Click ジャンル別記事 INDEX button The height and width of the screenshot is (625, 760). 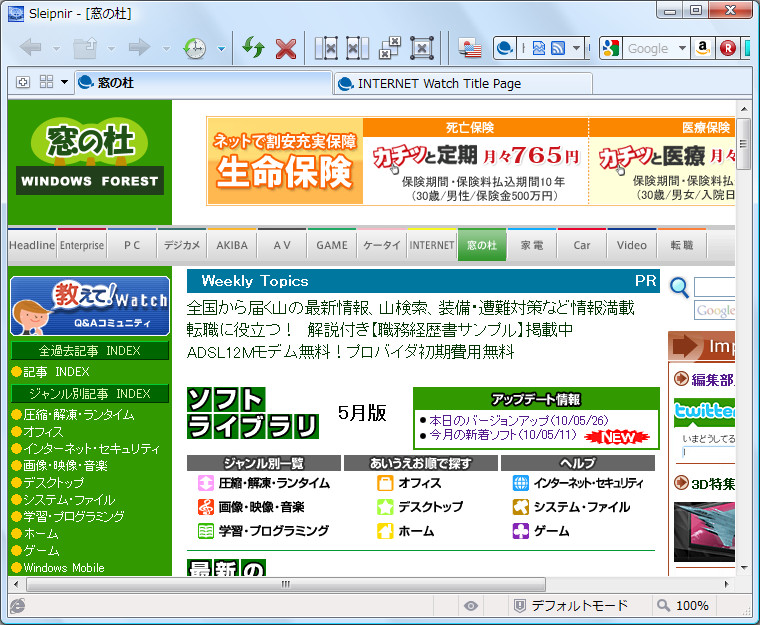tap(90, 394)
